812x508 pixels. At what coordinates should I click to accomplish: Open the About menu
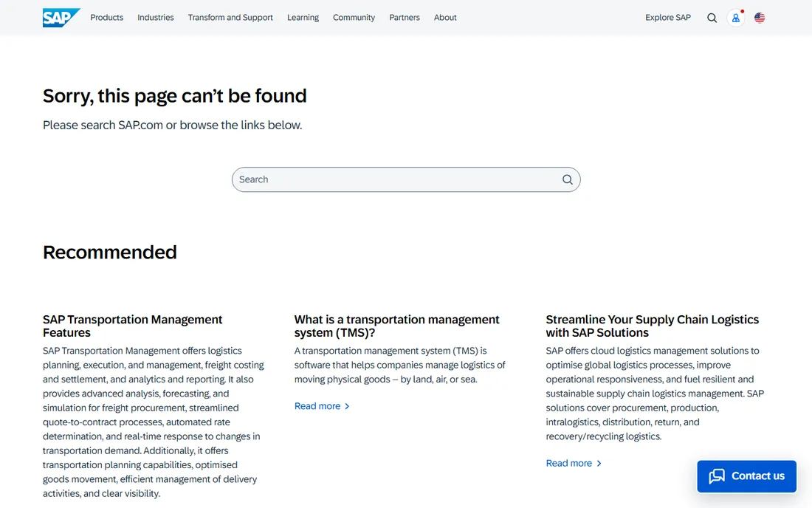pos(445,18)
